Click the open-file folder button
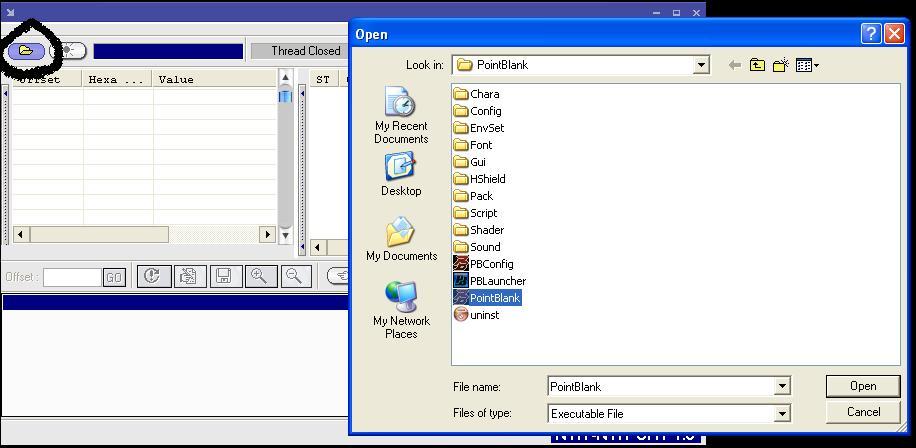Image resolution: width=916 pixels, height=448 pixels. [26, 51]
